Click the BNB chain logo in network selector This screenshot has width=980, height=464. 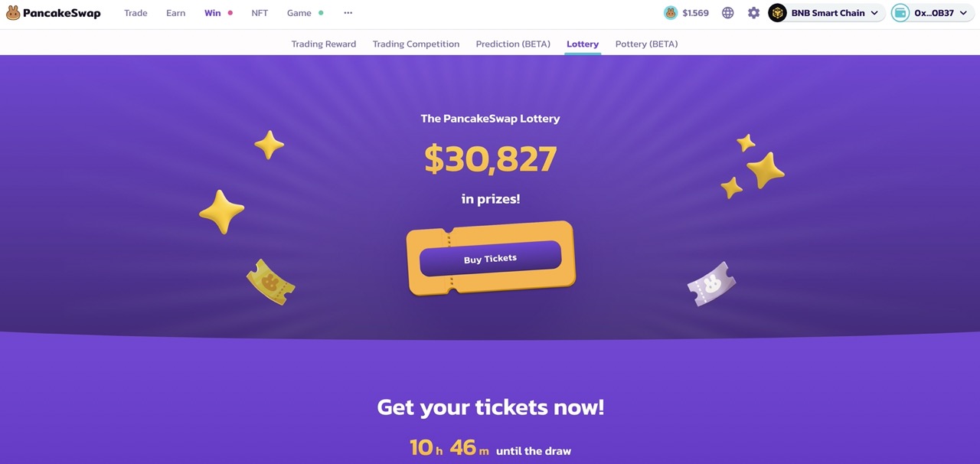tap(777, 12)
